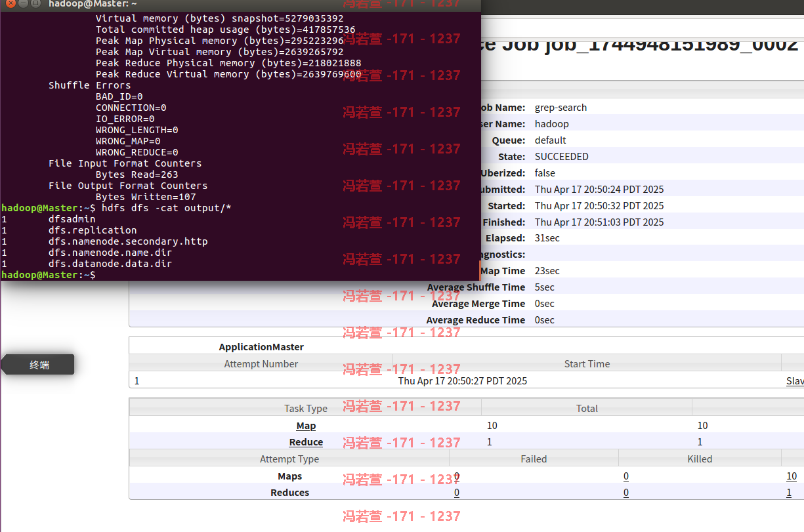Image resolution: width=804 pixels, height=532 pixels.
Task: Click File Output Format Counters line
Action: click(128, 186)
